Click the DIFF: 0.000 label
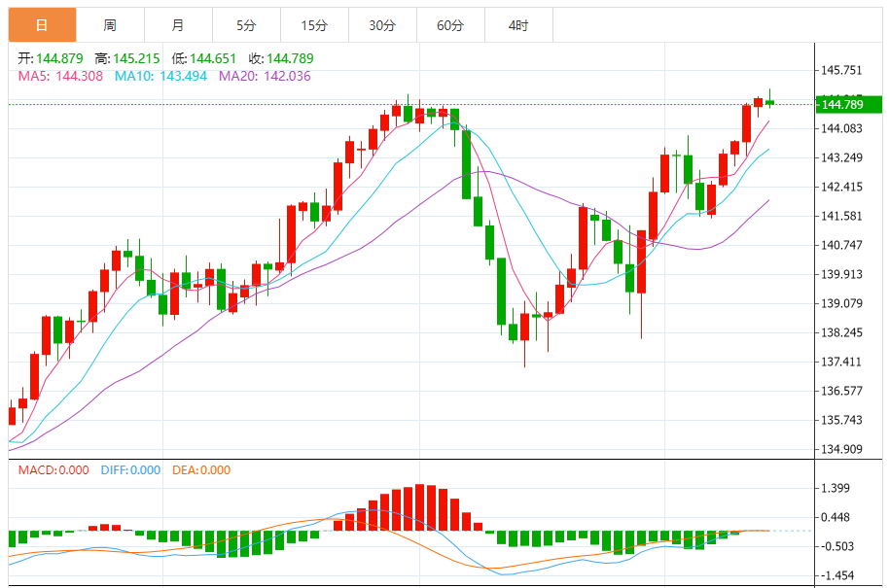The height and width of the screenshot is (588, 889). [130, 470]
